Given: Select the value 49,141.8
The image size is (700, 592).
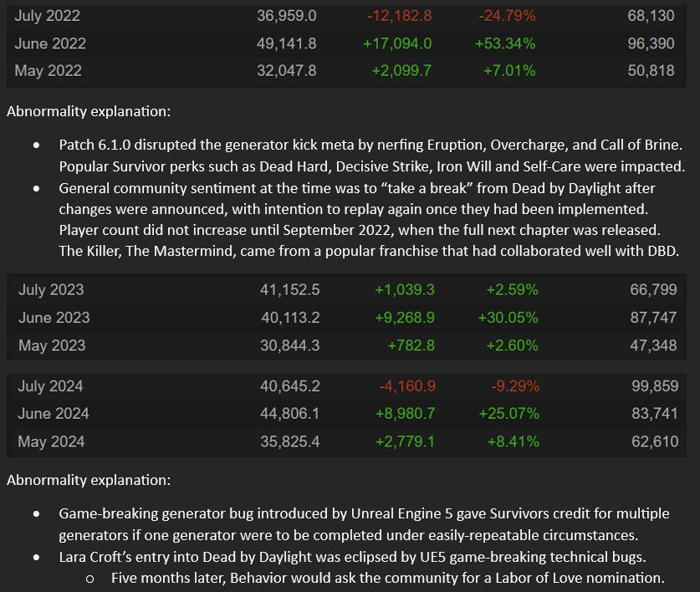Looking at the screenshot, I should [287, 43].
